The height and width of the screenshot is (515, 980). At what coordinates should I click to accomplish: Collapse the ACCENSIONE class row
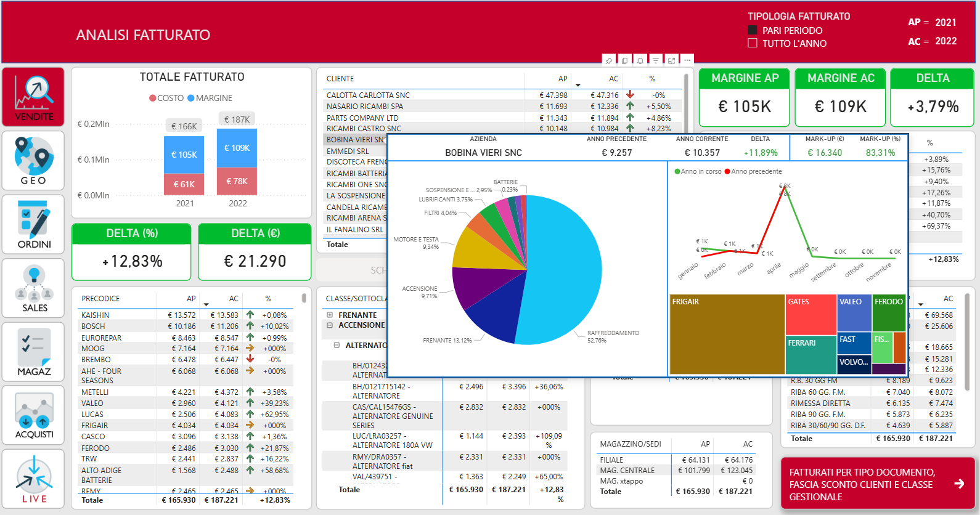(330, 325)
